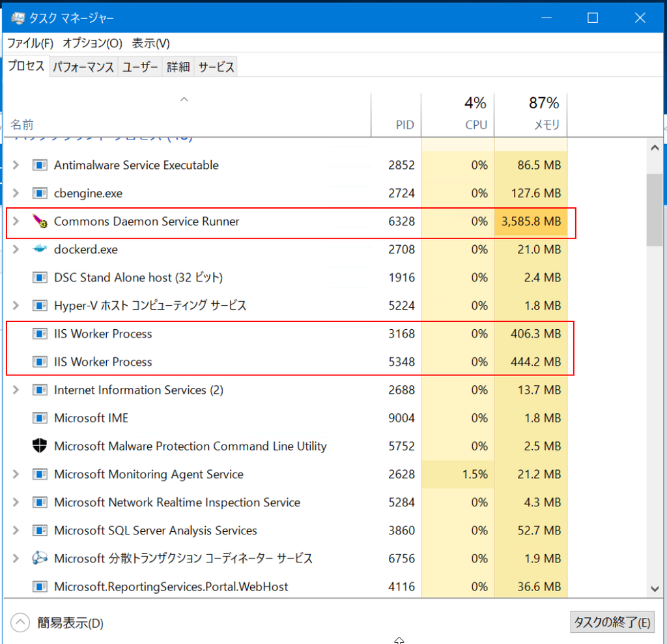Collapse to simple view with 簡易表示 chevron
The height and width of the screenshot is (644, 667).
point(20,622)
